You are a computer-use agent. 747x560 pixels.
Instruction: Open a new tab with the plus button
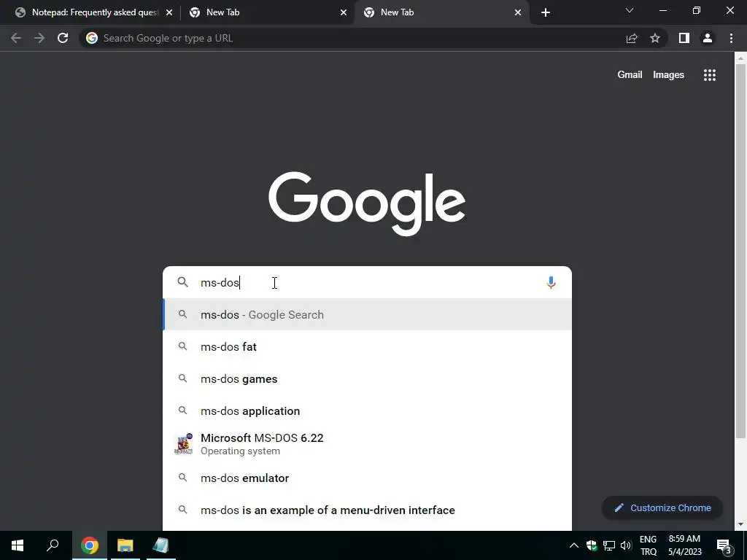[546, 12]
